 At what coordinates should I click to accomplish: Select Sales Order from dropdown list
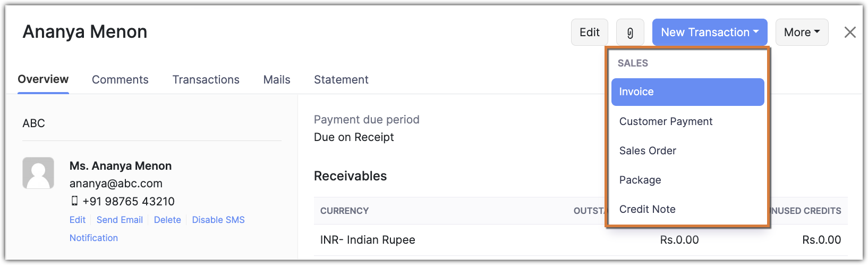coord(648,151)
